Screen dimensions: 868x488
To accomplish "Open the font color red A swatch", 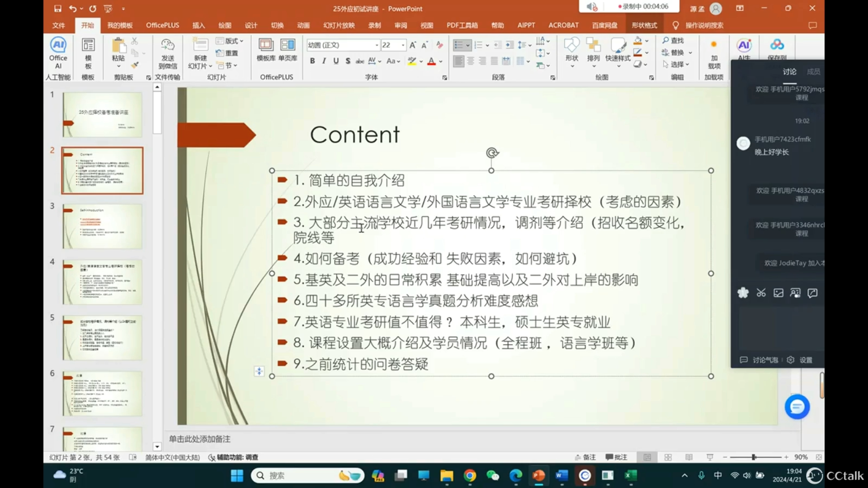I will pos(431,61).
